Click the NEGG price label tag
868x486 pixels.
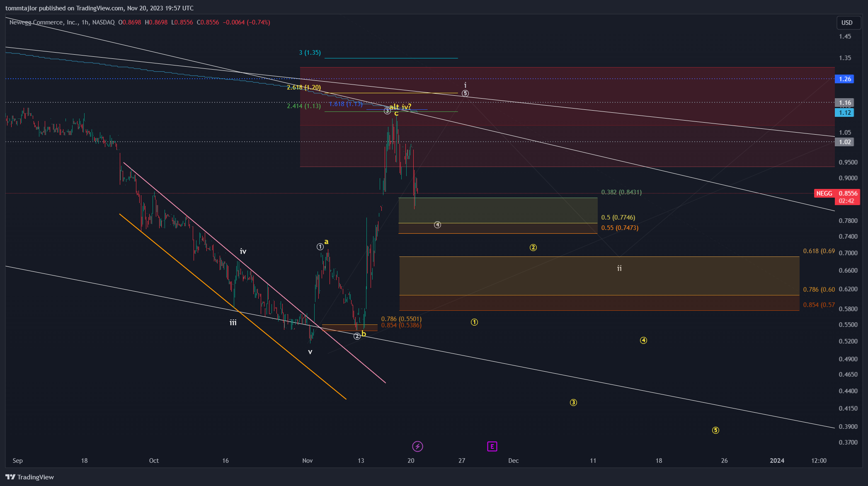pyautogui.click(x=824, y=193)
